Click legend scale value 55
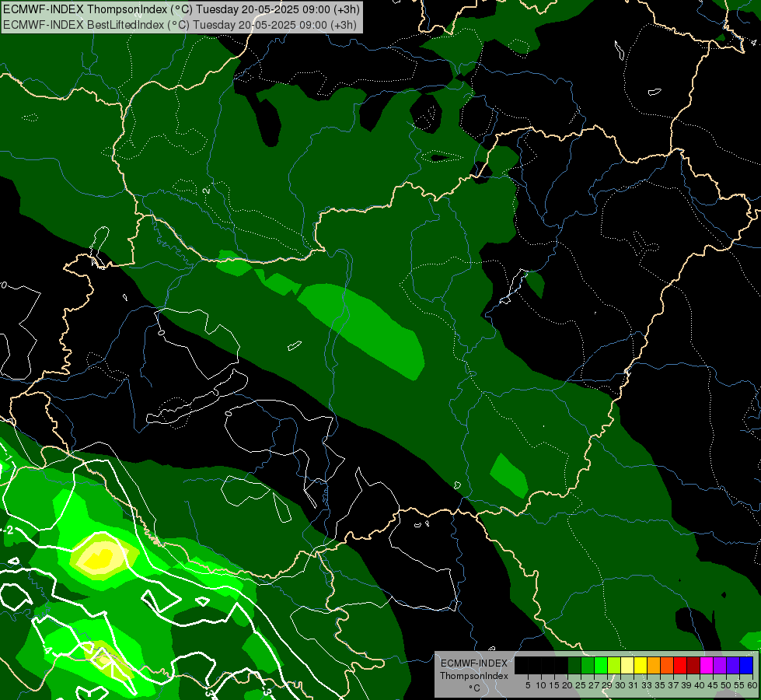This screenshot has width=761, height=700. (739, 685)
